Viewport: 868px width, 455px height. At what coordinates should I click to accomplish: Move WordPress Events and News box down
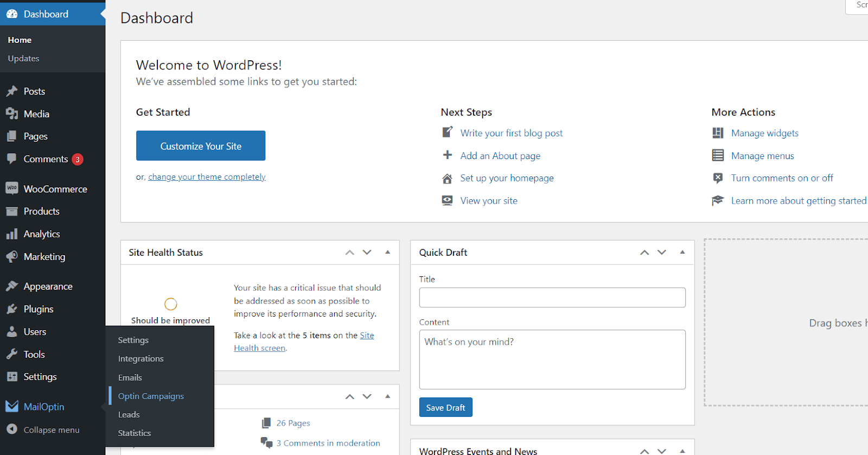662,451
